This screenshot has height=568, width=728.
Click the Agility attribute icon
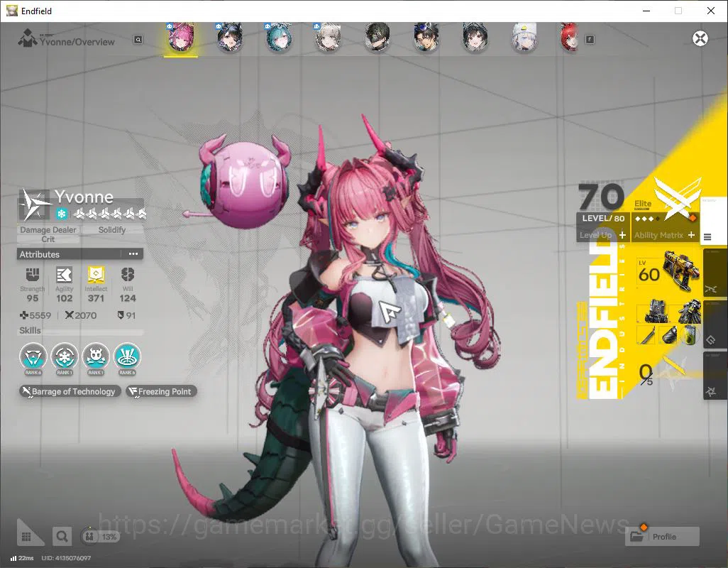[x=64, y=275]
